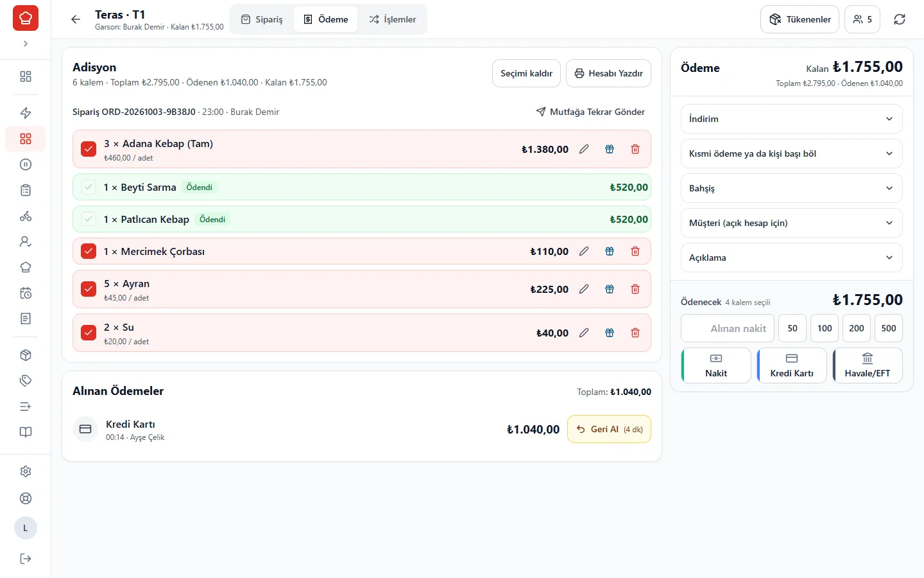Select the 200 quick cash amount
This screenshot has width=924, height=578.
coord(857,328)
